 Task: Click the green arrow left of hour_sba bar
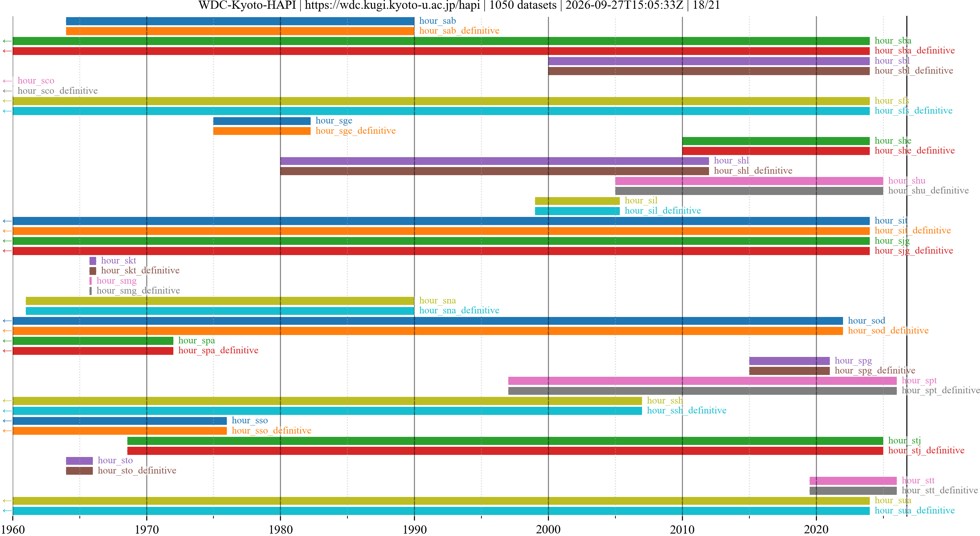tap(7, 41)
